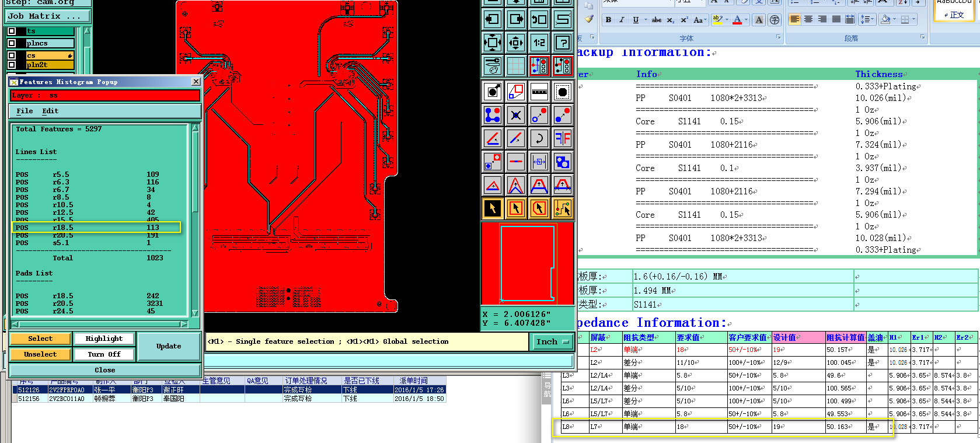Click the red Layer ss color bar

pyautogui.click(x=105, y=96)
